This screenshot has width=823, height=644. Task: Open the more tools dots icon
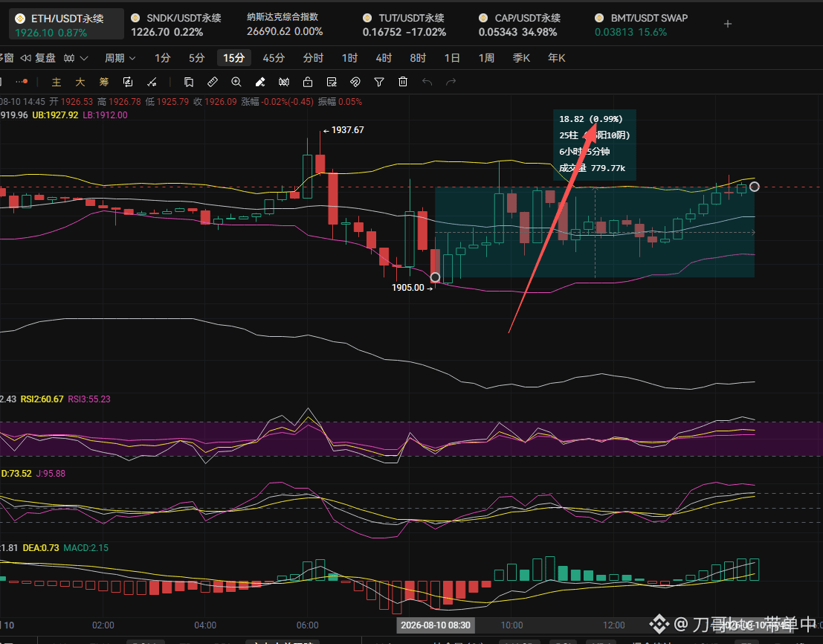(x=22, y=82)
